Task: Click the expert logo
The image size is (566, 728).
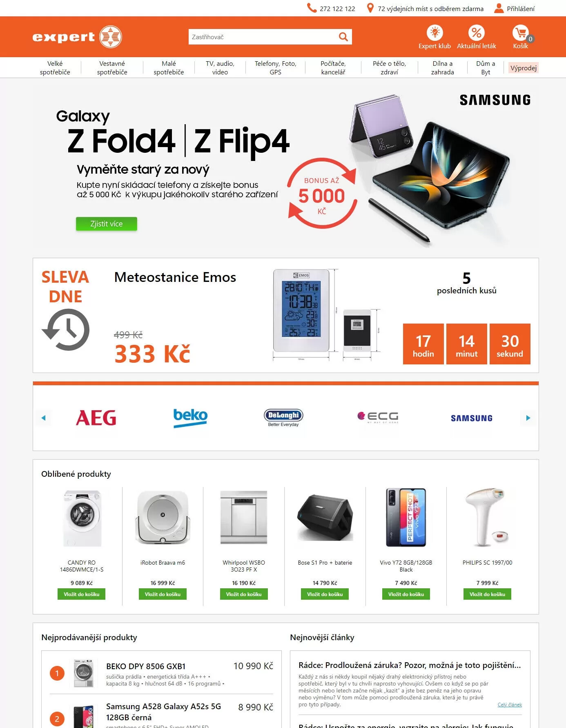Action: tap(77, 37)
